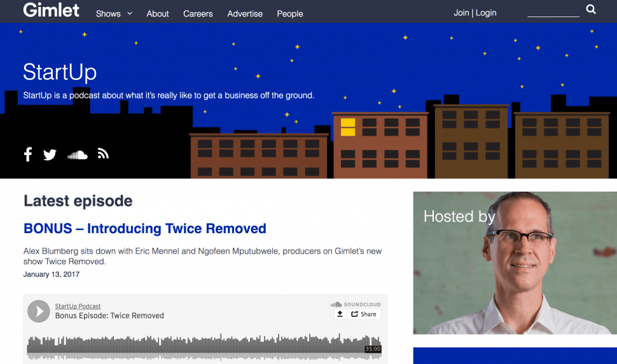Click the search magnifier icon
This screenshot has width=617, height=364.
pyautogui.click(x=591, y=9)
